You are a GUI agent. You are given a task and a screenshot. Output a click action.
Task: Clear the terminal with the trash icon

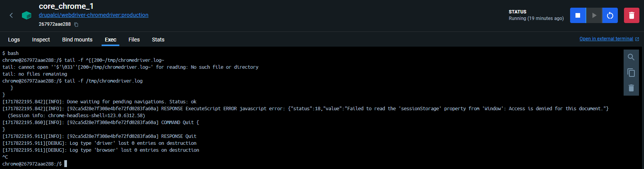click(631, 88)
